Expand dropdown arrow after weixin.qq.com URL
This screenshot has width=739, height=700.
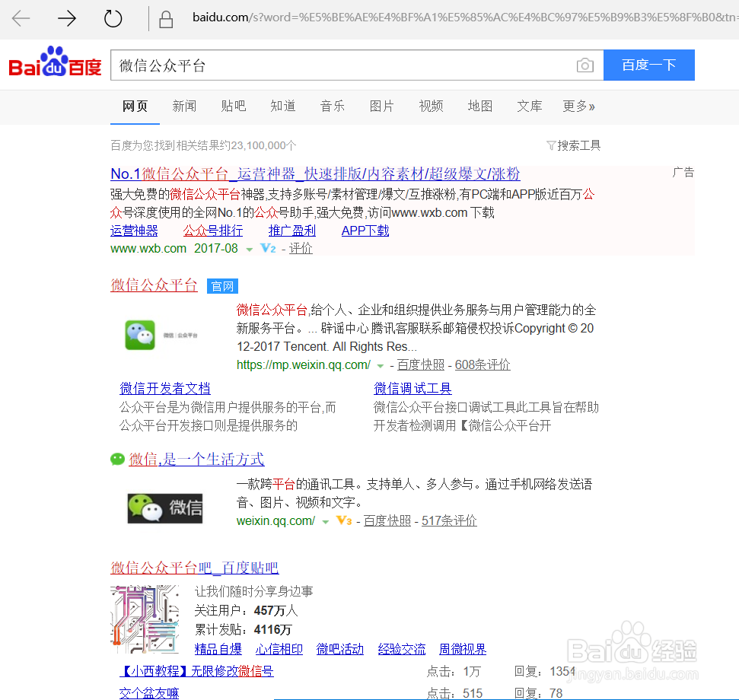pyautogui.click(x=325, y=522)
